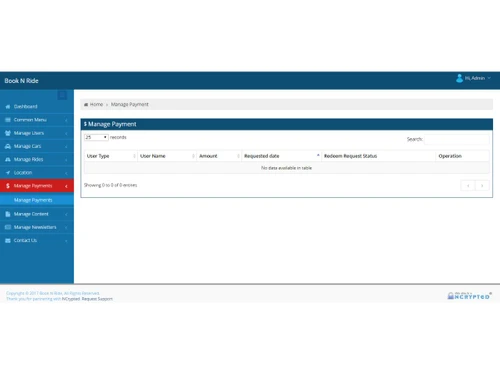
Task: Expand the Common Menu chevron
Action: click(66, 120)
